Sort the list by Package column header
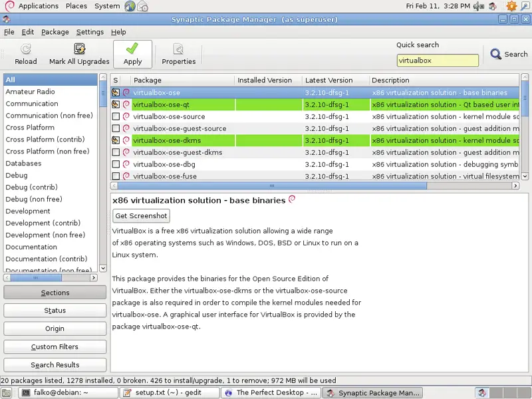Image resolution: width=532 pixels, height=399 pixels. click(x=182, y=80)
